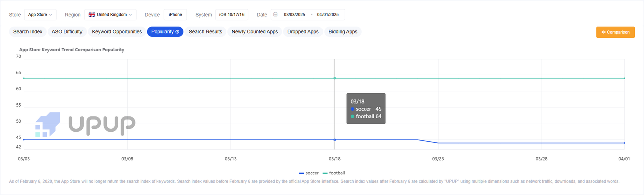This screenshot has height=195, width=644.
Task: Open the iPhone device selector
Action: [175, 15]
